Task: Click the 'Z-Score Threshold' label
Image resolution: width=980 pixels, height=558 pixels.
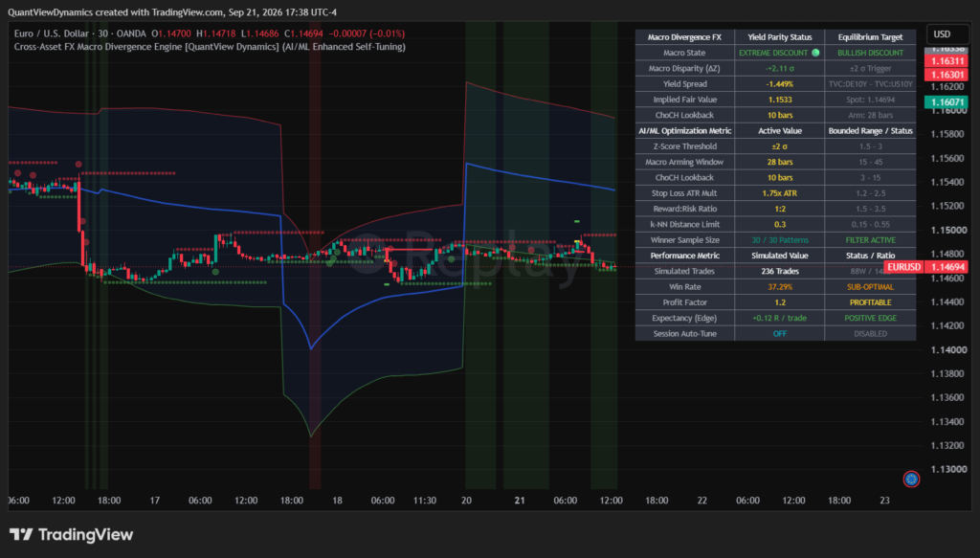Action: (x=684, y=146)
